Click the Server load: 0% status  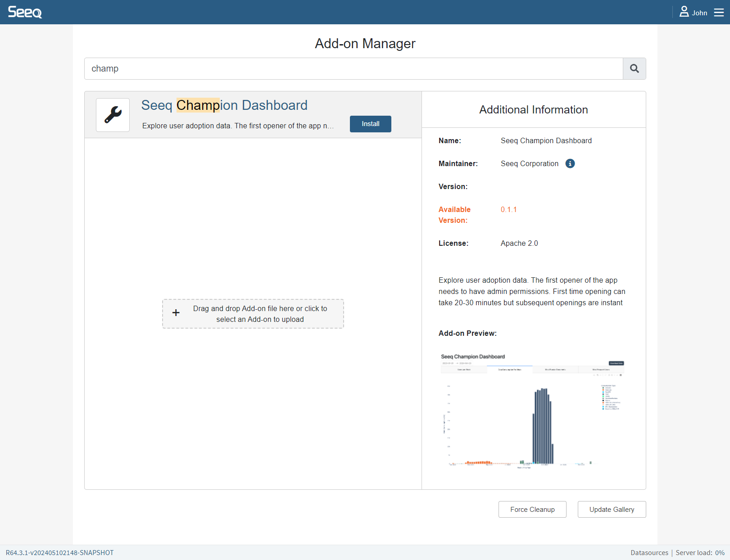point(700,553)
